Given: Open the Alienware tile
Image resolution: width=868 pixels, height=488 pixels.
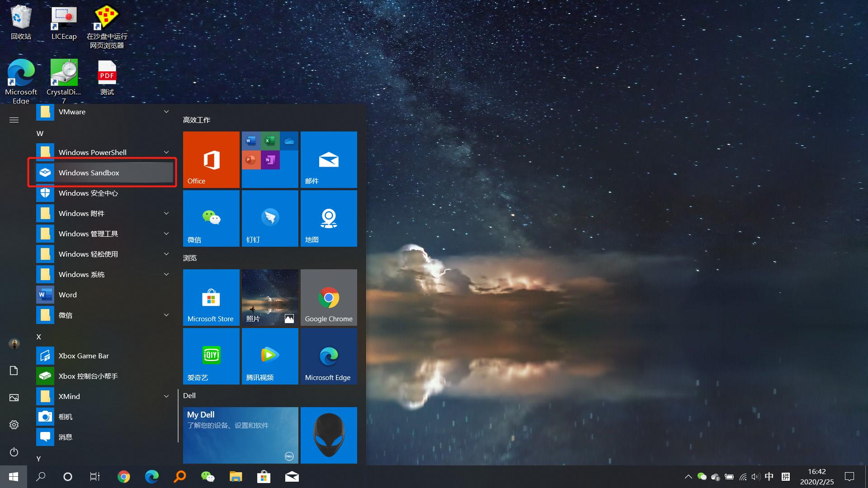Looking at the screenshot, I should point(329,435).
